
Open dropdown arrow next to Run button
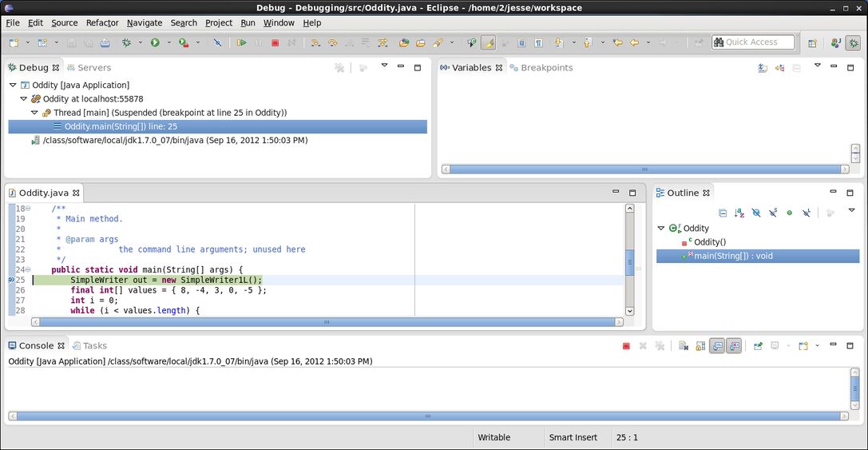coord(168,42)
